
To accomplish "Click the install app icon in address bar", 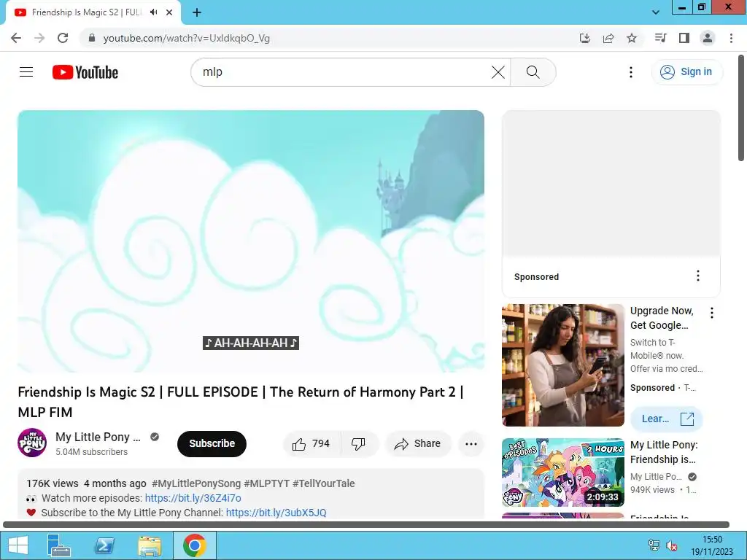I will [584, 38].
